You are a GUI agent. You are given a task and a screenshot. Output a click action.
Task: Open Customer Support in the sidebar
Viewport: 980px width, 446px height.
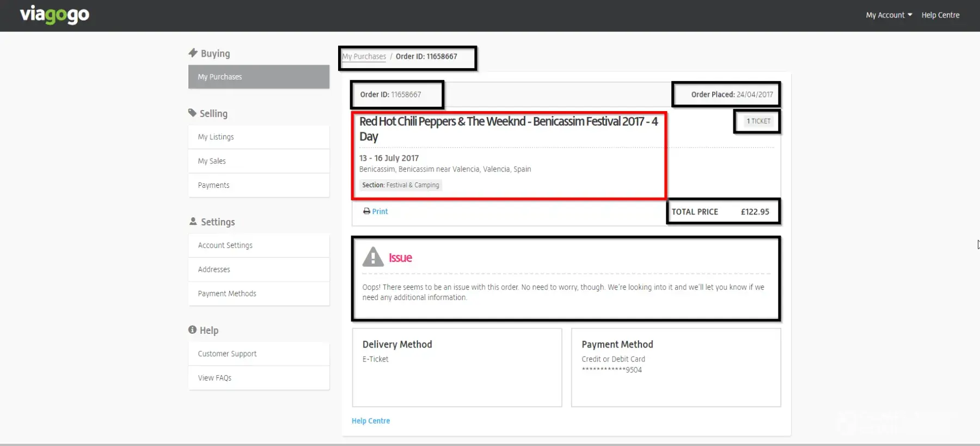tap(259, 353)
